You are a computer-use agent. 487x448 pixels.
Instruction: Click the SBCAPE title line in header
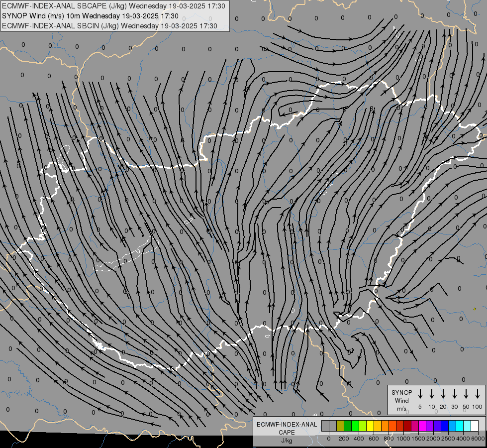pos(113,6)
